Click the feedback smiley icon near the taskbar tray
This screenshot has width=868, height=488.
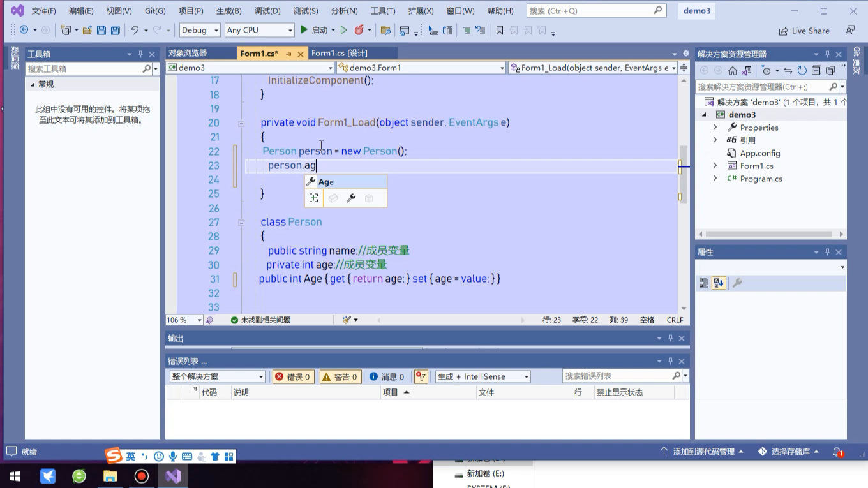[158, 455]
